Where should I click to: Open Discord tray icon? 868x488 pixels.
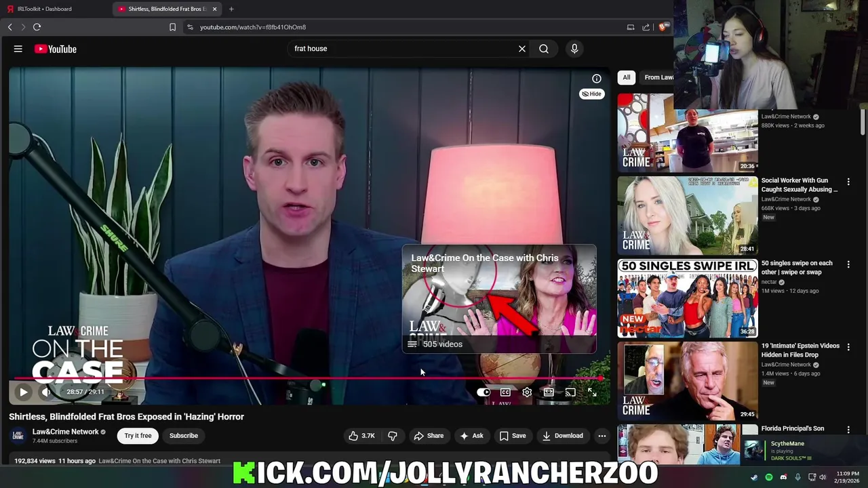tap(784, 477)
